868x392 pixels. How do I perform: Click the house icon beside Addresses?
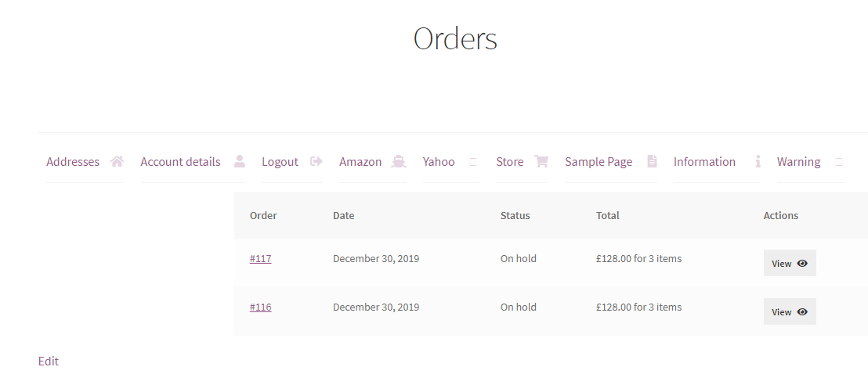point(117,162)
